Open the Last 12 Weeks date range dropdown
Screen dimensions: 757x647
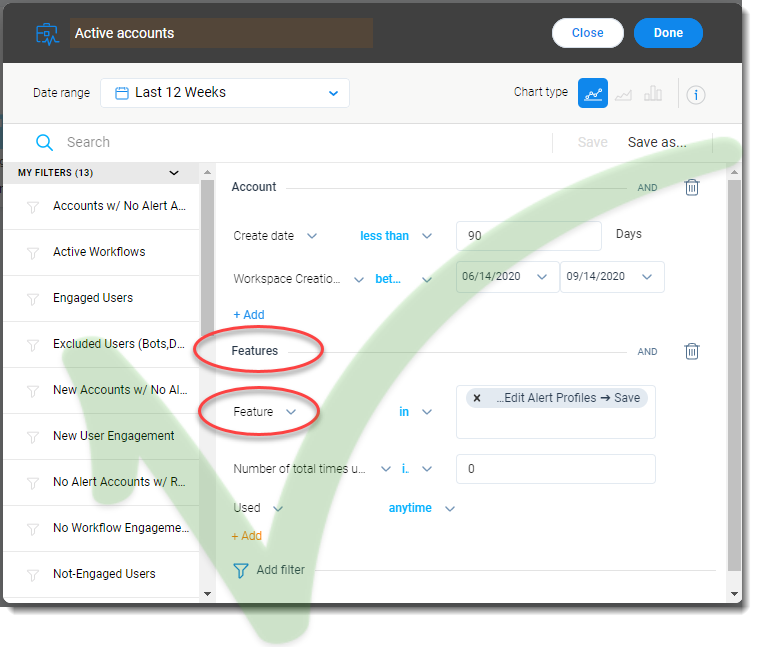click(x=225, y=93)
